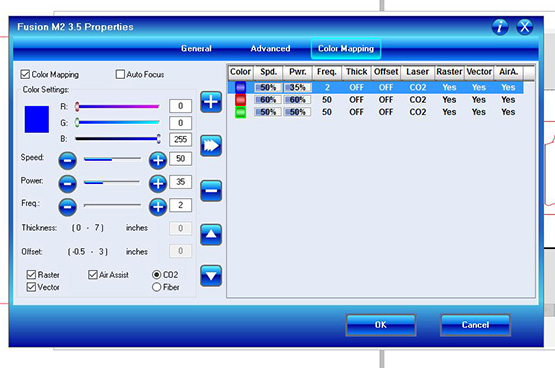Click the OK button
Viewport: 555px width, 368px height.
click(x=381, y=325)
